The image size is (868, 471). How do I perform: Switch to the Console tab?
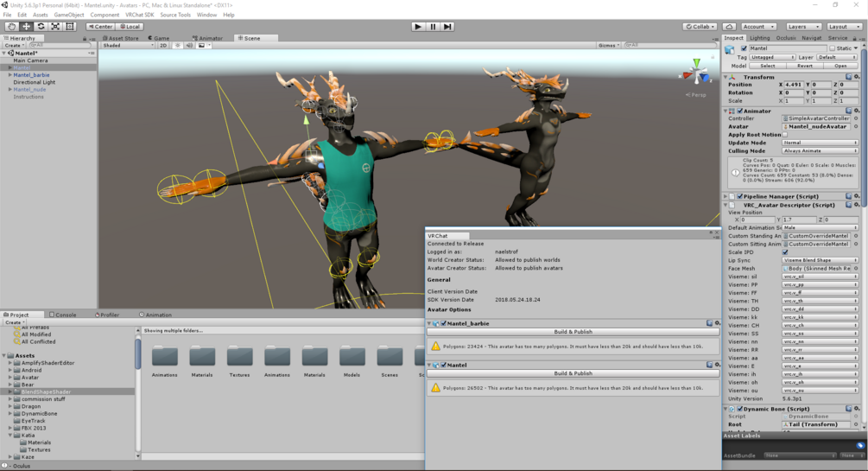pos(62,315)
